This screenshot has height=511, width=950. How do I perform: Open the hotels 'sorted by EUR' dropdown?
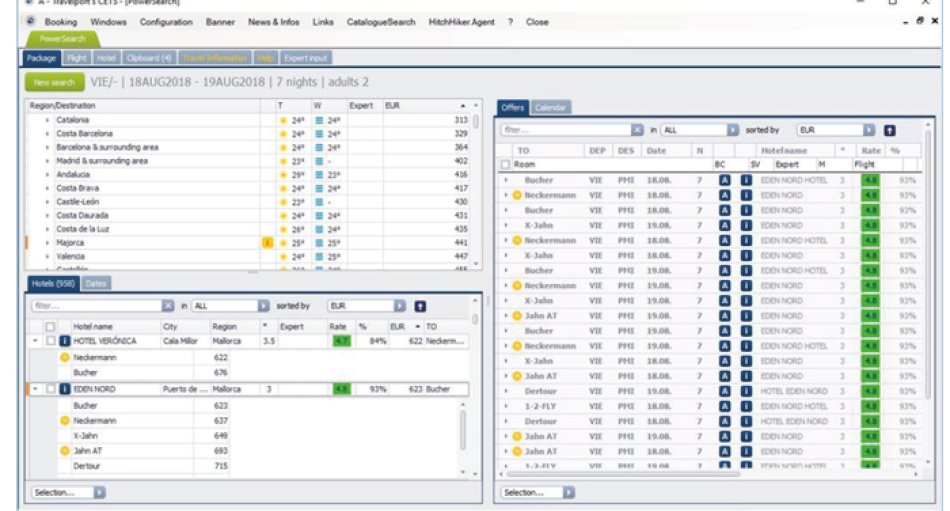[400, 306]
